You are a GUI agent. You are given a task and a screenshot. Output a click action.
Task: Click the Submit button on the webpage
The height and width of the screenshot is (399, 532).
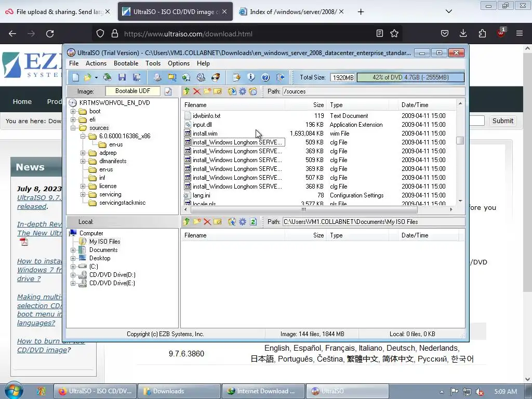pyautogui.click(x=503, y=121)
